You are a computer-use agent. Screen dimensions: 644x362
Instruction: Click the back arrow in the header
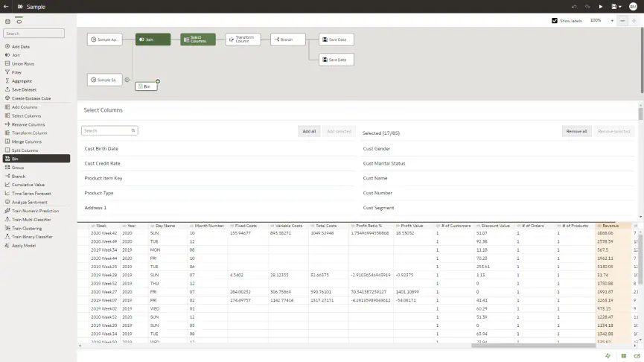point(6,6)
